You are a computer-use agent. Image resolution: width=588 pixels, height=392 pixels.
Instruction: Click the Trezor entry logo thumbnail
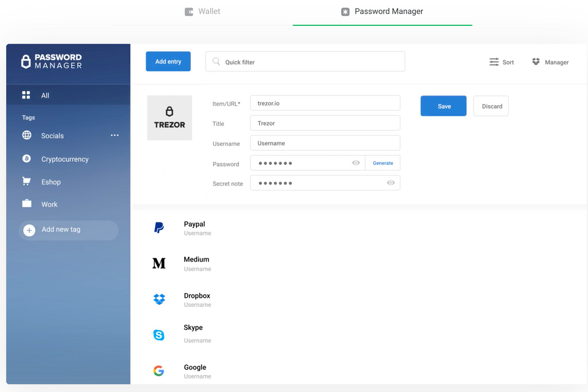click(x=169, y=118)
